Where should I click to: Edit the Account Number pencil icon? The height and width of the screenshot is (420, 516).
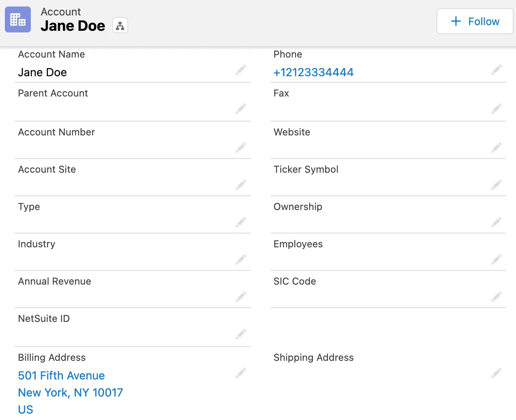click(241, 148)
